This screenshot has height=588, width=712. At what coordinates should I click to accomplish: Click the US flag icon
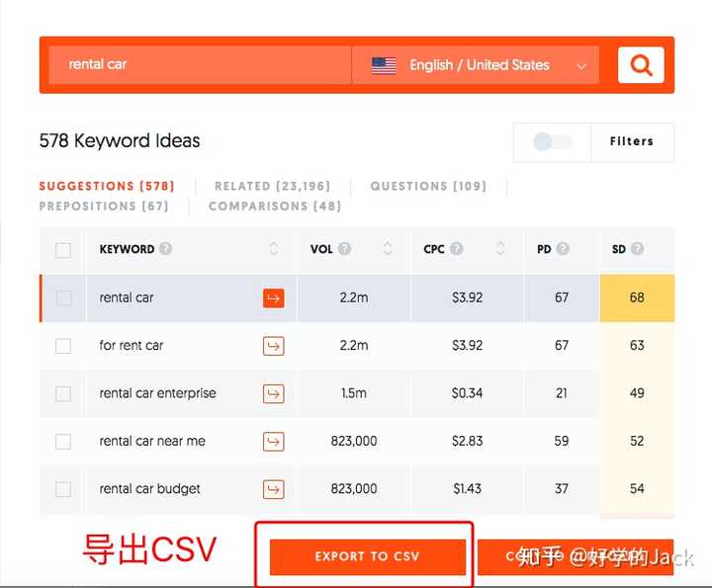pos(384,66)
